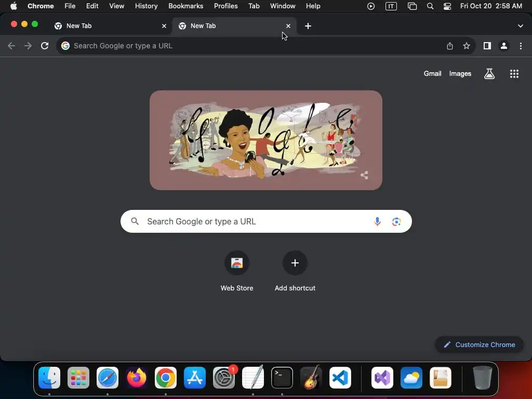Click the play icon in menu bar
The height and width of the screenshot is (399, 532).
click(371, 6)
